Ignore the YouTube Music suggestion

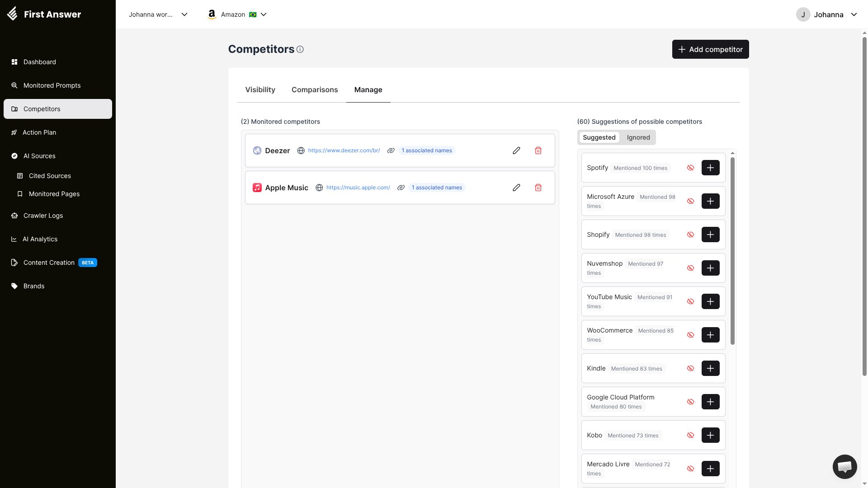tap(690, 301)
